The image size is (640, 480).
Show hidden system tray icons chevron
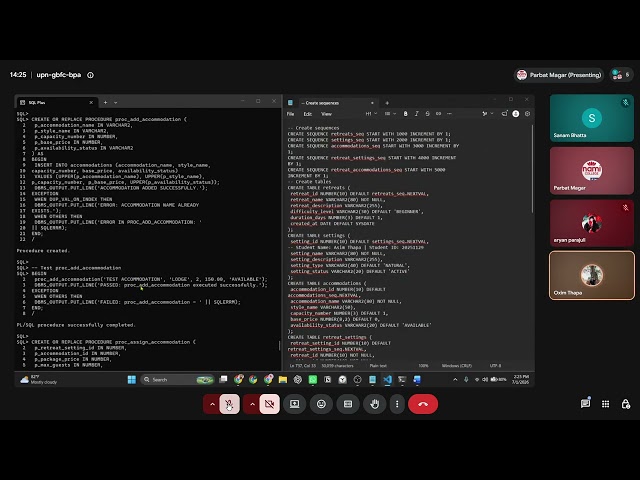(455, 380)
